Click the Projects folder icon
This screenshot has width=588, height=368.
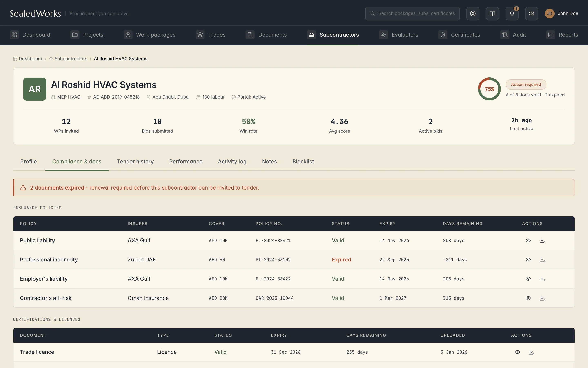pyautogui.click(x=75, y=35)
